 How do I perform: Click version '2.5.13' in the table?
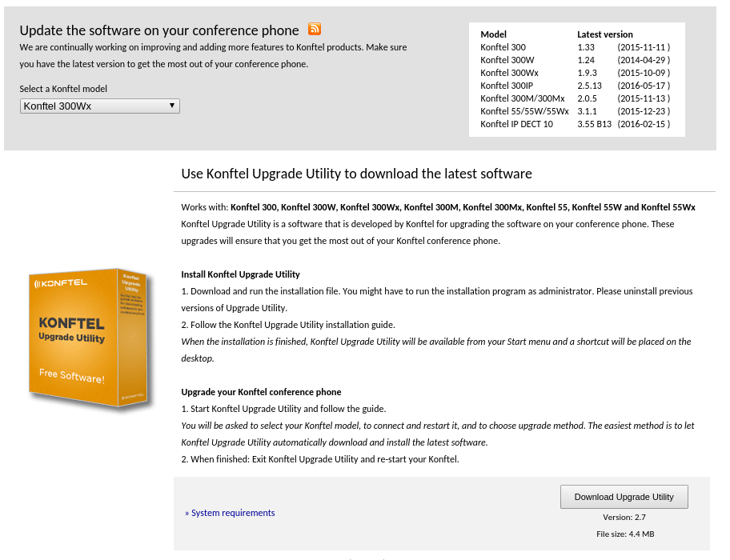(x=589, y=86)
